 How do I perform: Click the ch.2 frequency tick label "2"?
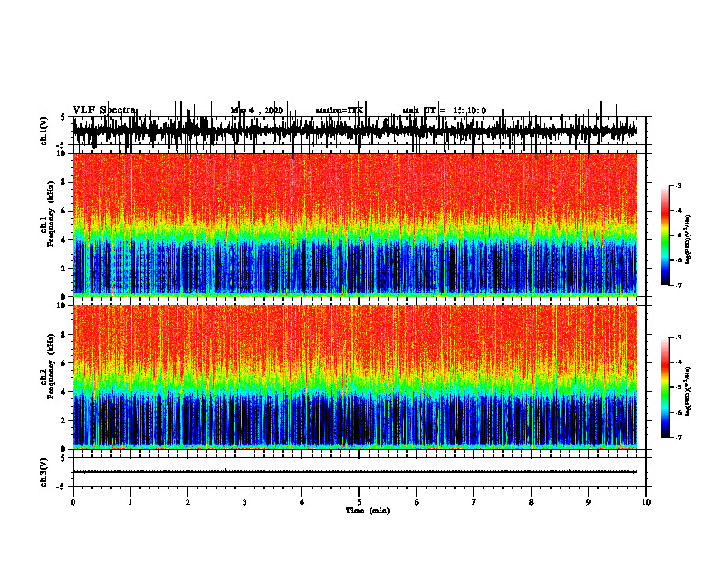point(63,420)
